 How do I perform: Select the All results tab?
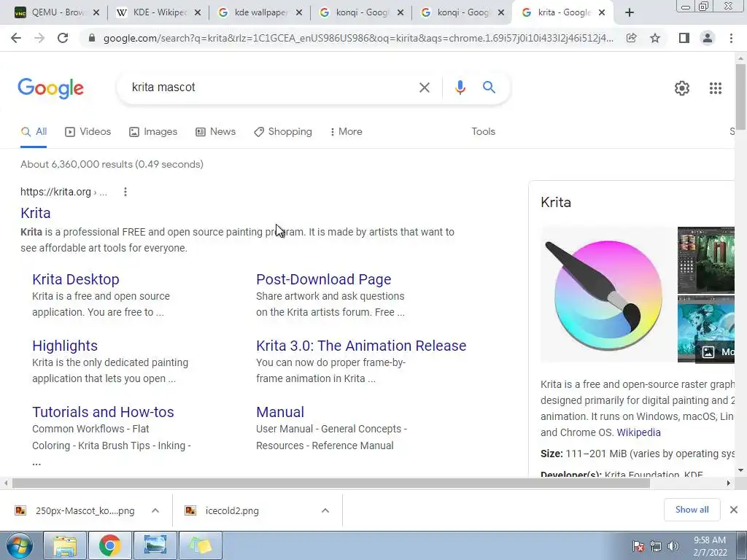click(34, 132)
